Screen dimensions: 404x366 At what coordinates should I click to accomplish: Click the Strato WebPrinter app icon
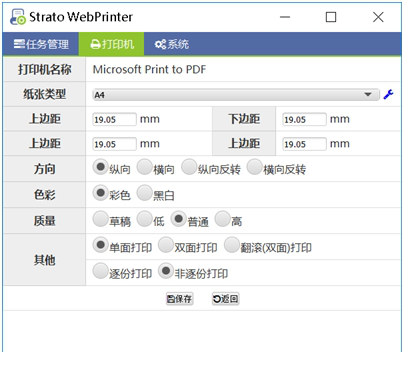(18, 17)
